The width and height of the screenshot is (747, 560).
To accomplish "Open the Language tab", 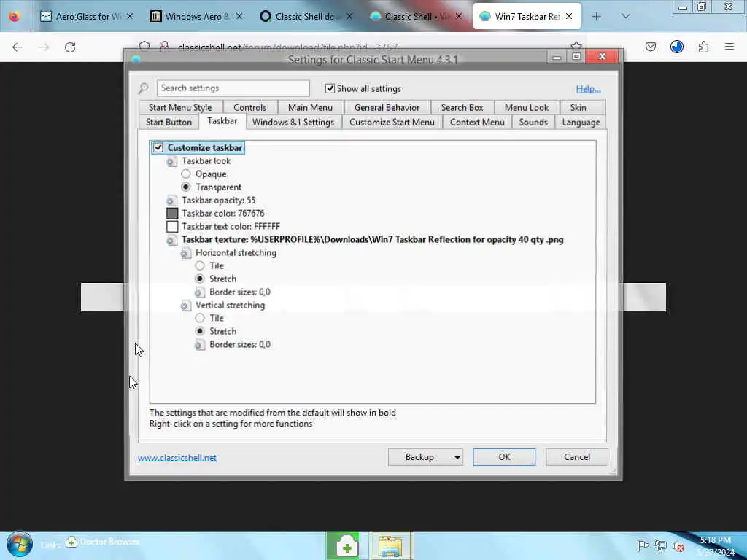I will (x=581, y=122).
